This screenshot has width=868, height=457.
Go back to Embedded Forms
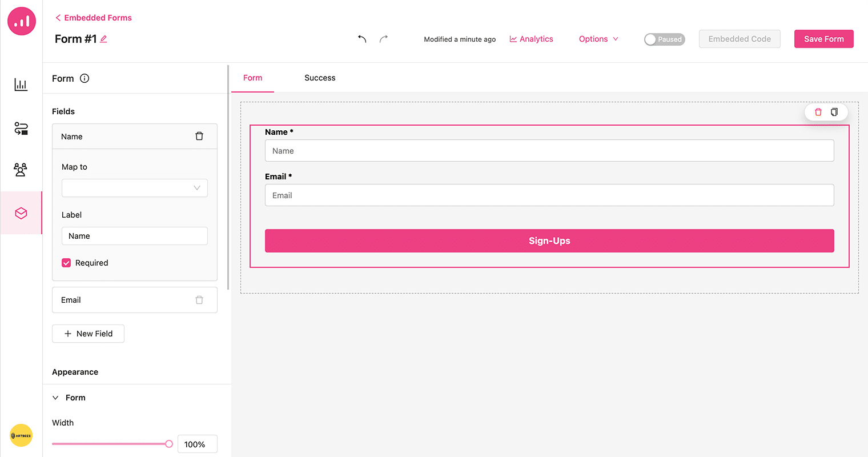(x=93, y=18)
